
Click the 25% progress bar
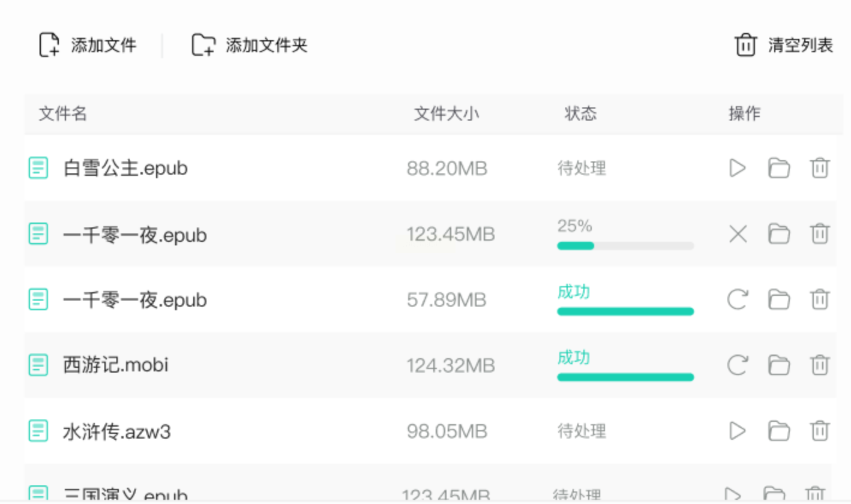(625, 245)
